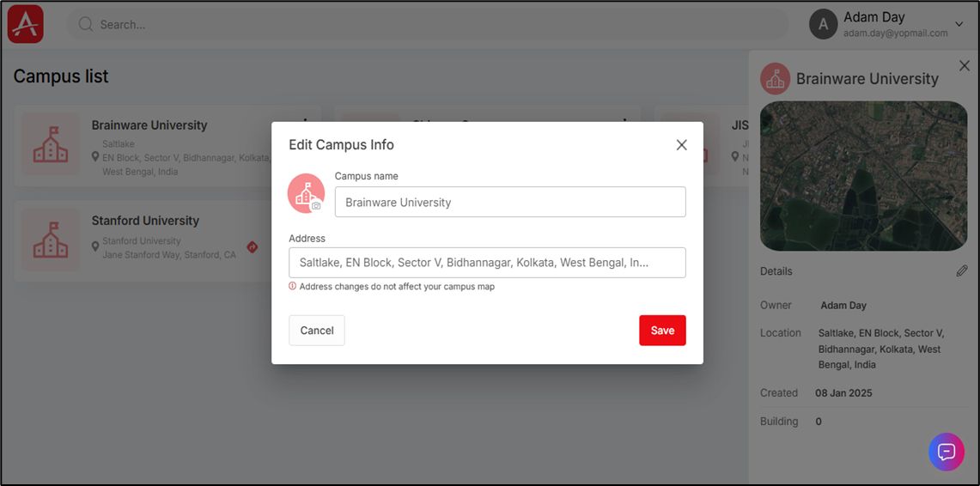This screenshot has width=980, height=486.
Task: Click the Edit Campus Info dialog title
Action: point(341,145)
